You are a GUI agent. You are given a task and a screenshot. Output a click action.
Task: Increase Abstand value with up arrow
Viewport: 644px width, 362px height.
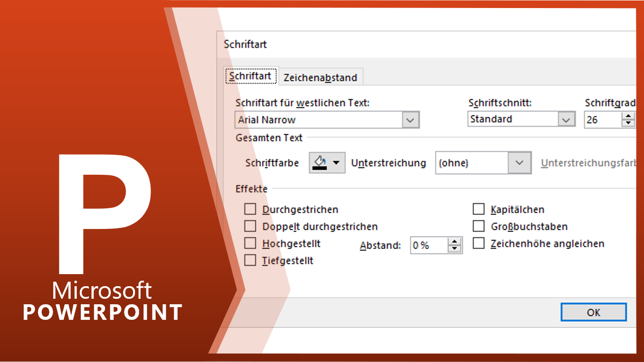455,242
